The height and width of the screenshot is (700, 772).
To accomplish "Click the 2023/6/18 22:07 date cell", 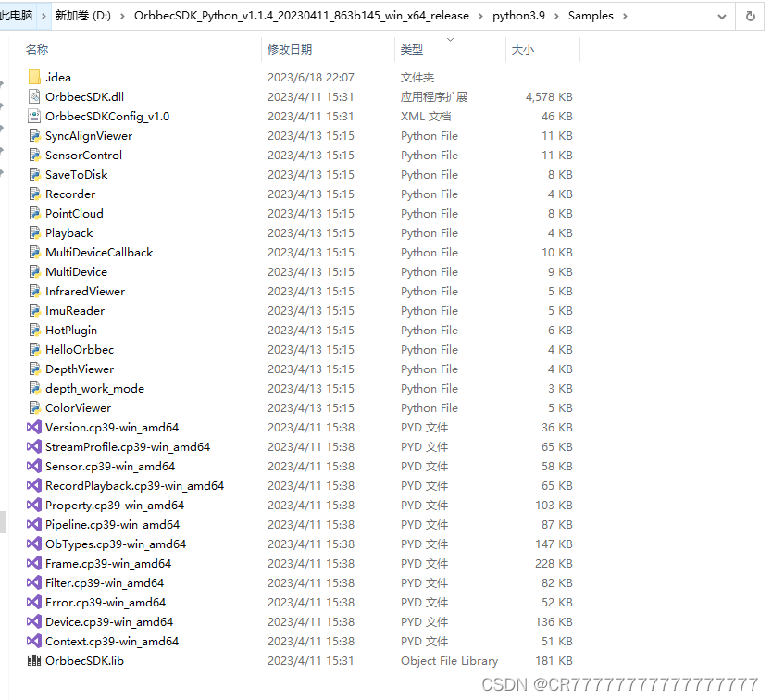I will click(311, 78).
